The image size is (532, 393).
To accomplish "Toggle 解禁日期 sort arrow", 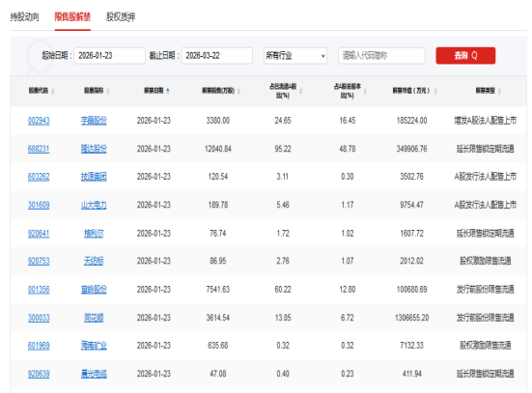I will pos(168,91).
